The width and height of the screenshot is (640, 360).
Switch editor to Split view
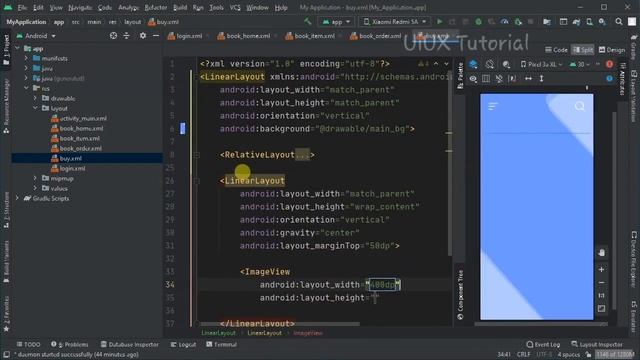click(583, 50)
